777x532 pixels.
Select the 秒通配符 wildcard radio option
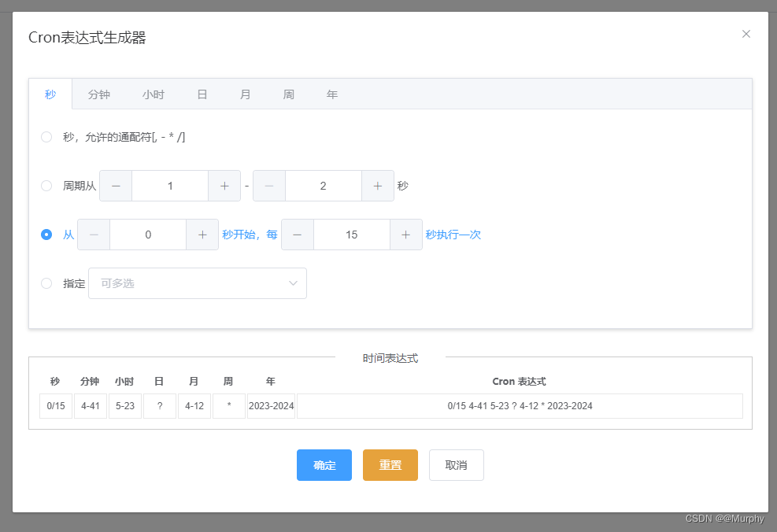[46, 137]
